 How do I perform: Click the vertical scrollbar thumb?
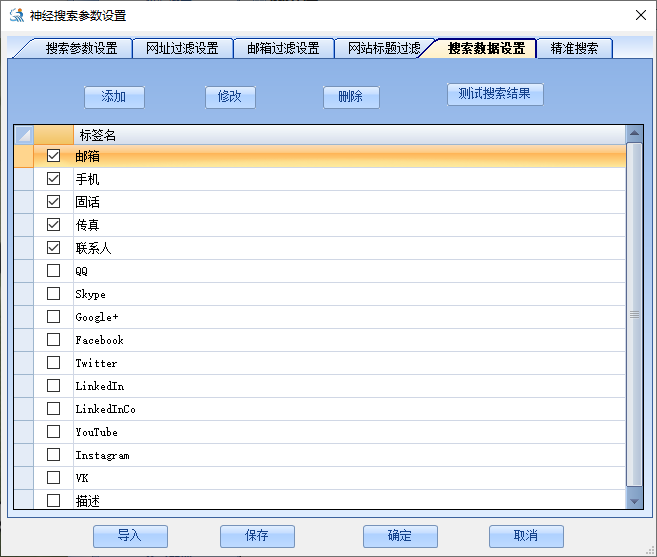pos(634,314)
